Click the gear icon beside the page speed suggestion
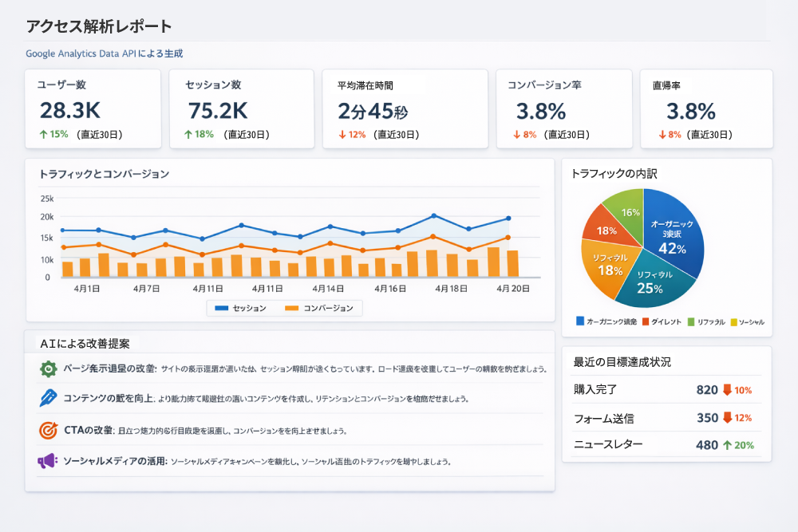Image resolution: width=798 pixels, height=532 pixels. (49, 368)
